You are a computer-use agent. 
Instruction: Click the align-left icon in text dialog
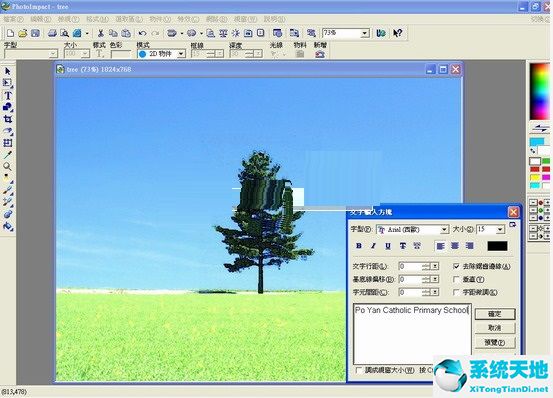coord(440,246)
